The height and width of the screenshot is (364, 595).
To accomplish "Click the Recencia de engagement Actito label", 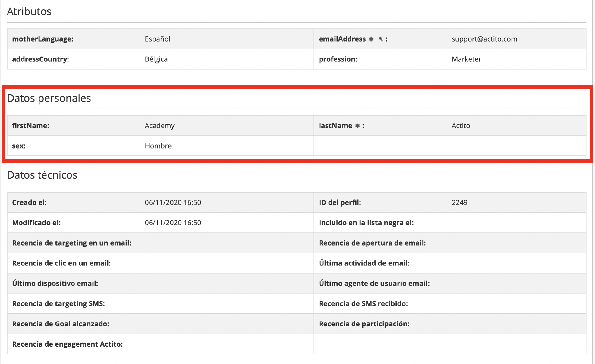I will point(67,344).
